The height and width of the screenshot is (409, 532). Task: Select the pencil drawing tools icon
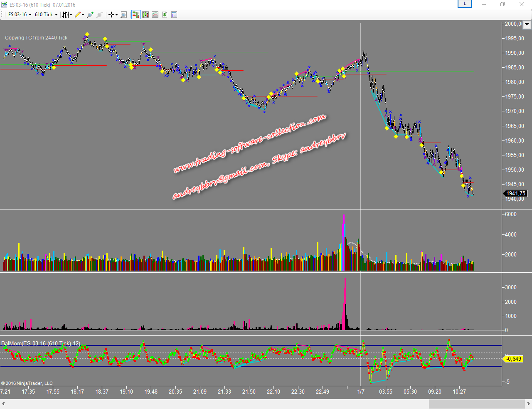78,15
